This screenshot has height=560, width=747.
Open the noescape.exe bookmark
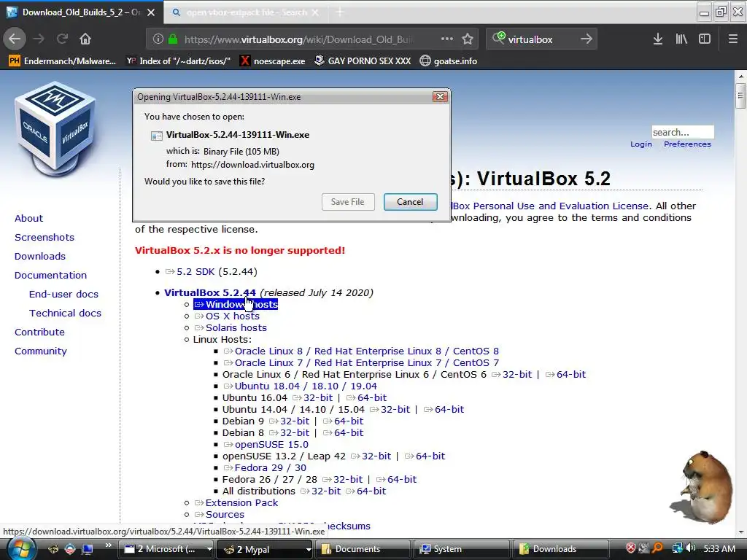pos(272,61)
